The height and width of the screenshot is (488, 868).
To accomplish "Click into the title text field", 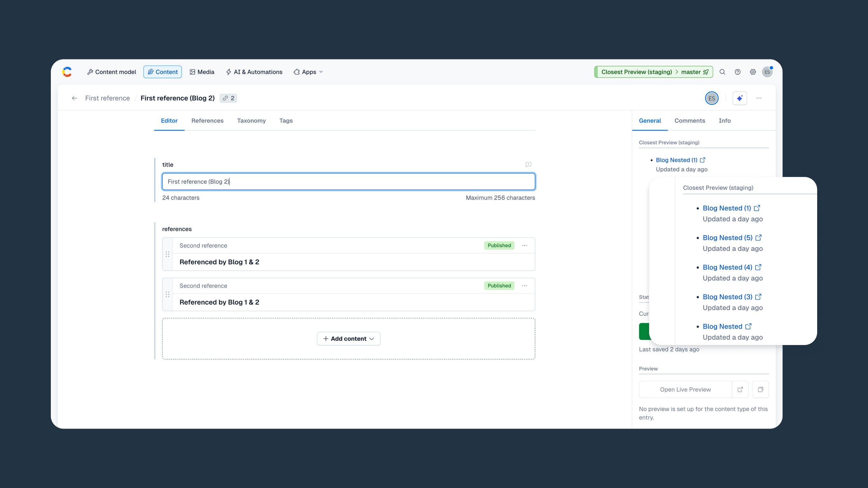I will click(x=349, y=182).
